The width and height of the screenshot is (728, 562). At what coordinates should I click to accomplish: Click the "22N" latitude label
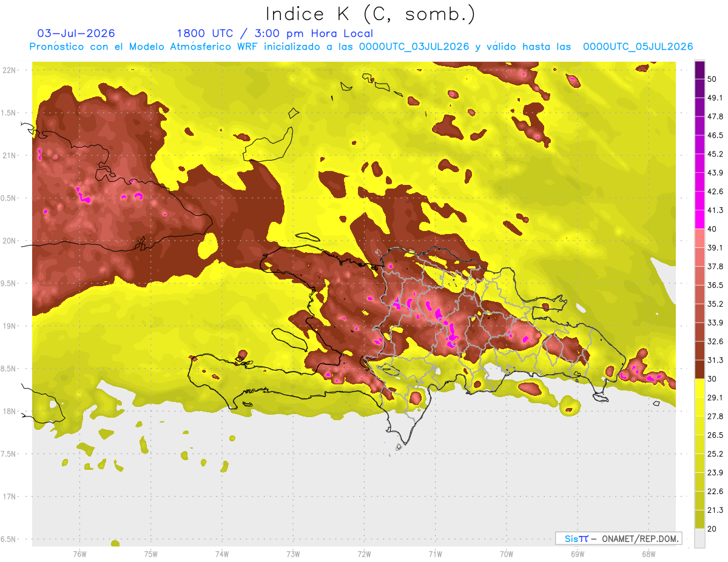9,70
